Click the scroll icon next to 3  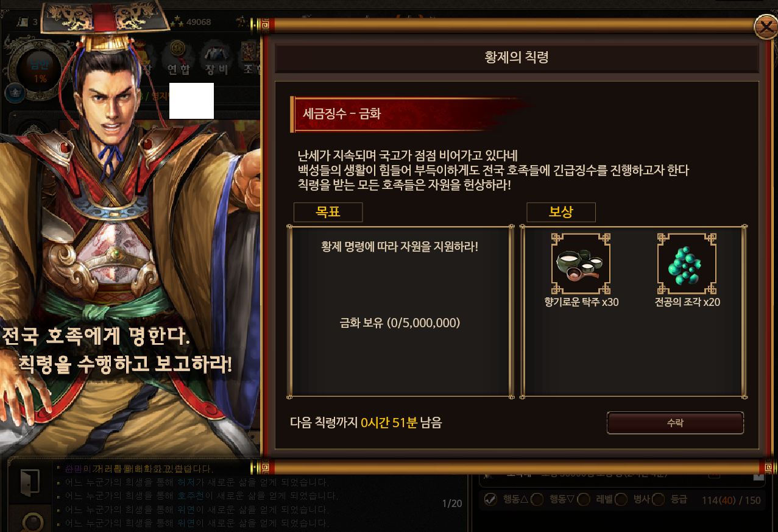[23, 22]
